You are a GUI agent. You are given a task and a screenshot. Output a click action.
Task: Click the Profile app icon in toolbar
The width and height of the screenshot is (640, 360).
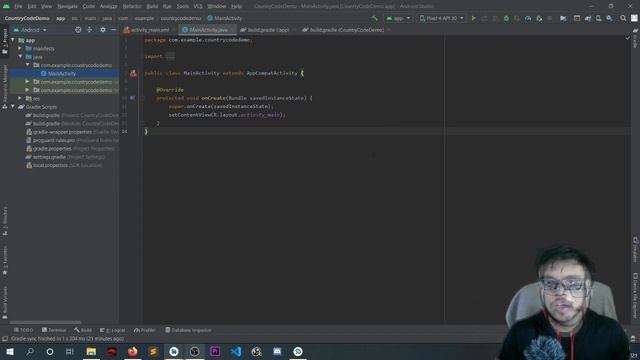tap(528, 18)
